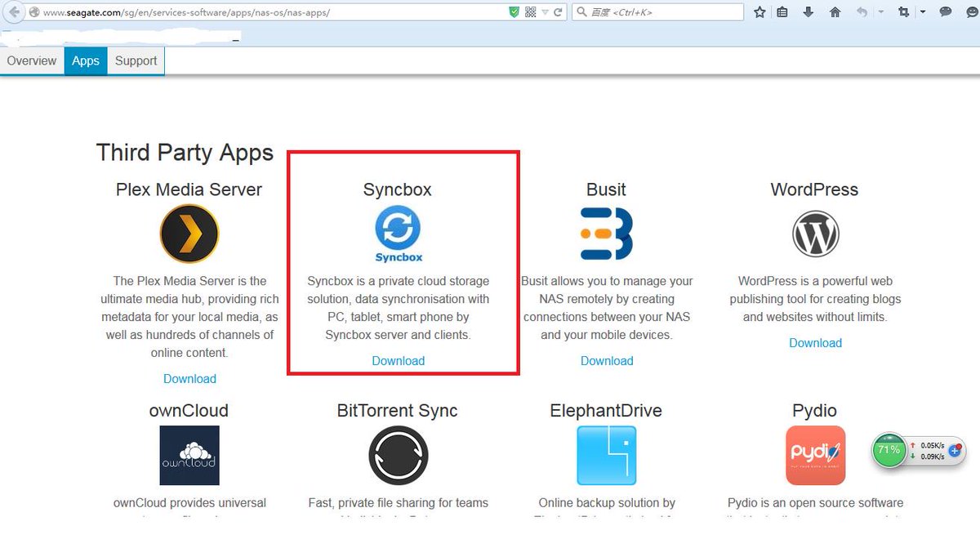980x557 pixels.
Task: Click the crop screenshot tool icon
Action: (903, 12)
